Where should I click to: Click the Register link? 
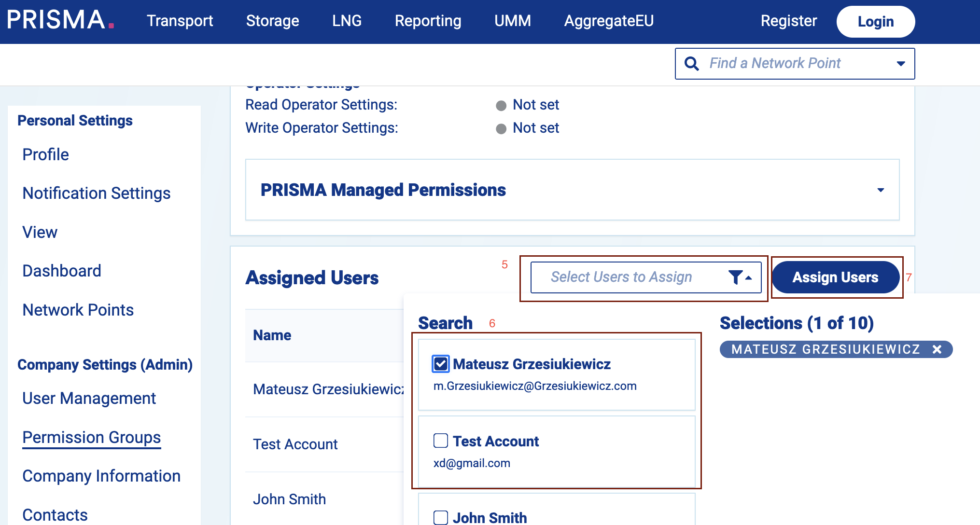788,21
